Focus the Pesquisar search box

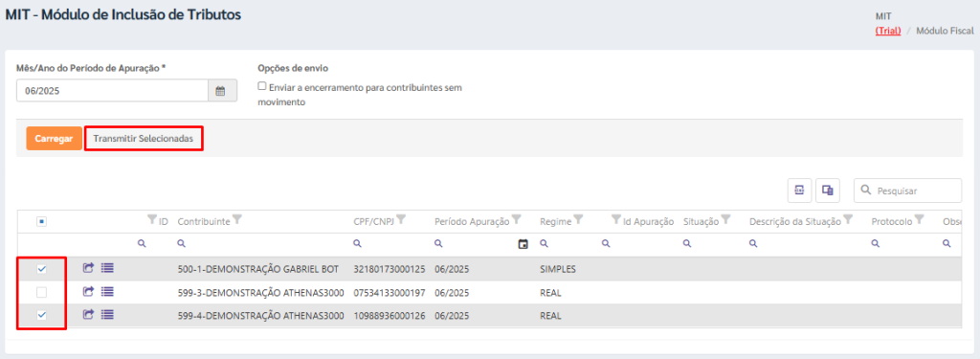[907, 191]
